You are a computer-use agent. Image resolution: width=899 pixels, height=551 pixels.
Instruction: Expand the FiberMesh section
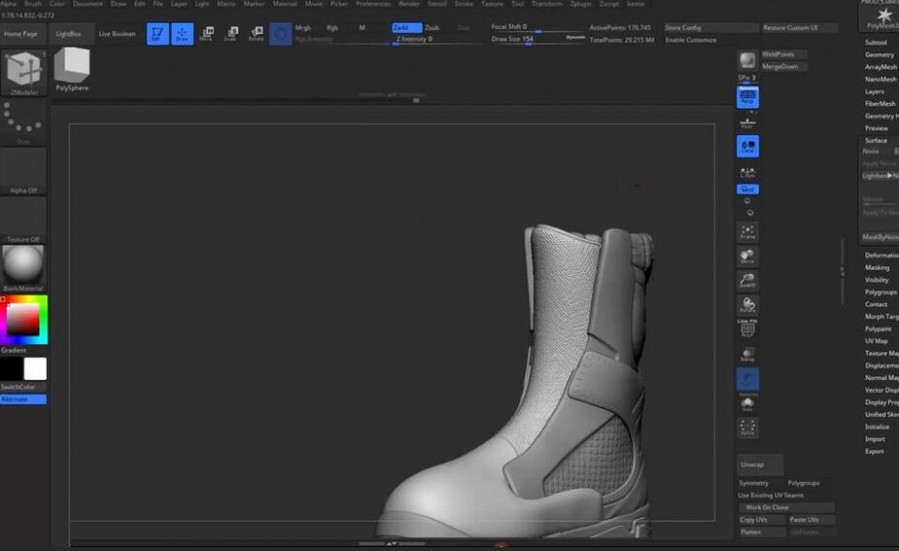coord(880,104)
